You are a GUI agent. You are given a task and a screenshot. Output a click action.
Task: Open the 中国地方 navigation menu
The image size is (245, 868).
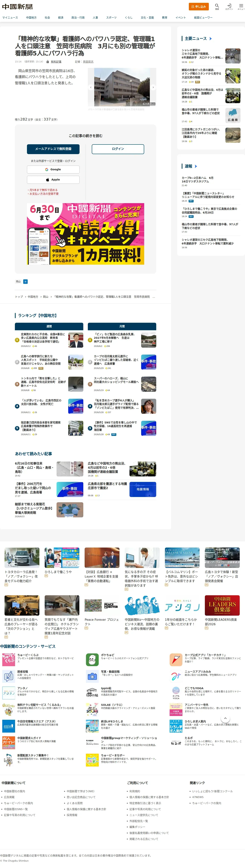tap(31, 18)
